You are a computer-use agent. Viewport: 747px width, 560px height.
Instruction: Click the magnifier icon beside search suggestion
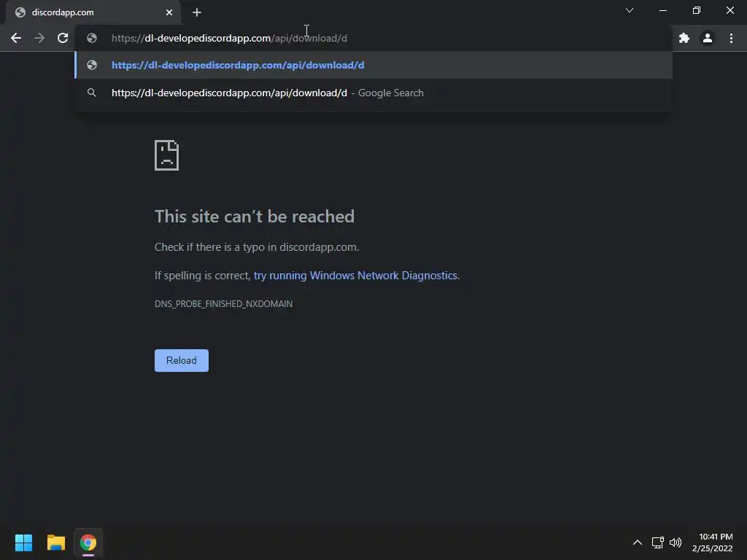tap(92, 93)
